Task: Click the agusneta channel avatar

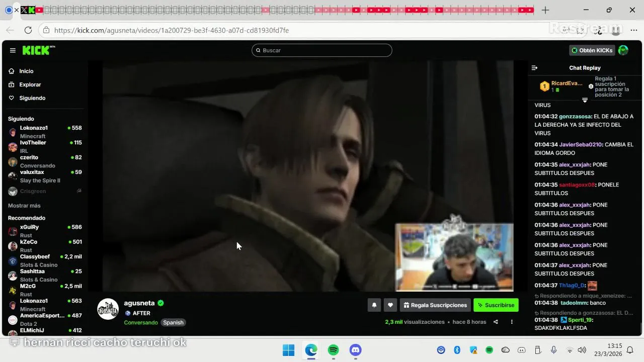Action: [x=108, y=309]
